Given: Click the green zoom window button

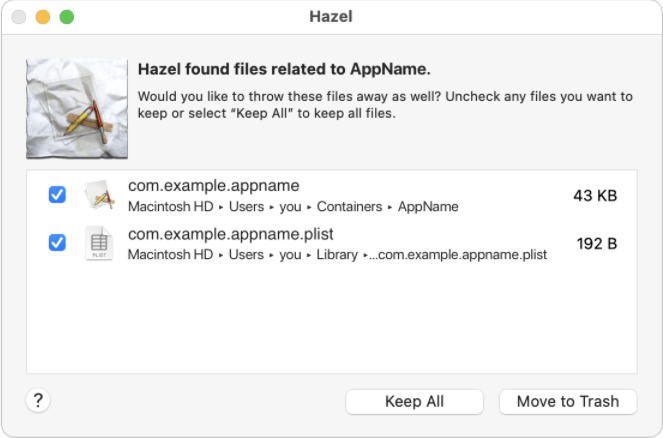Looking at the screenshot, I should [x=67, y=17].
